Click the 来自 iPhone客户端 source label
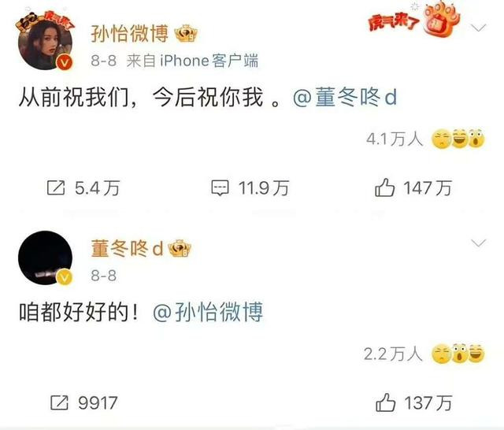This screenshot has height=430, width=504. point(192,61)
